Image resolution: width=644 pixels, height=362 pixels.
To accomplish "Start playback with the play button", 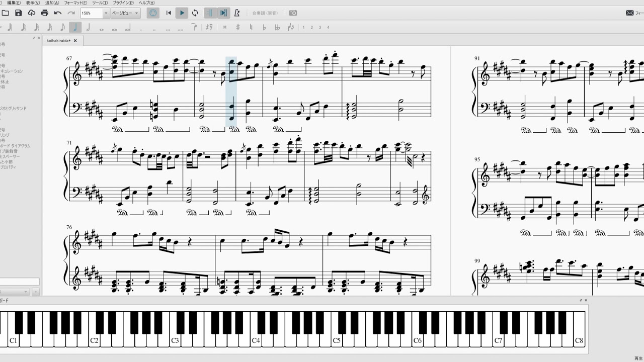I will 182,13.
